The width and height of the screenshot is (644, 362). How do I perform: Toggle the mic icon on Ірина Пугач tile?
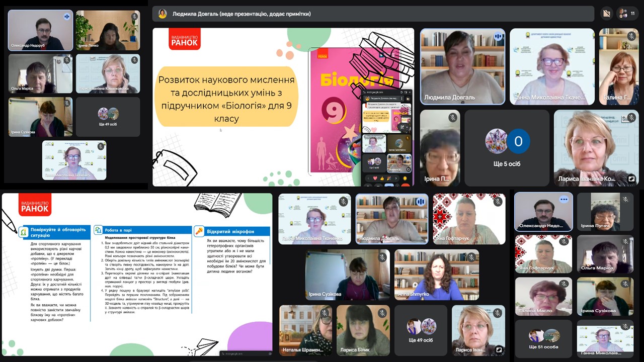point(625,200)
